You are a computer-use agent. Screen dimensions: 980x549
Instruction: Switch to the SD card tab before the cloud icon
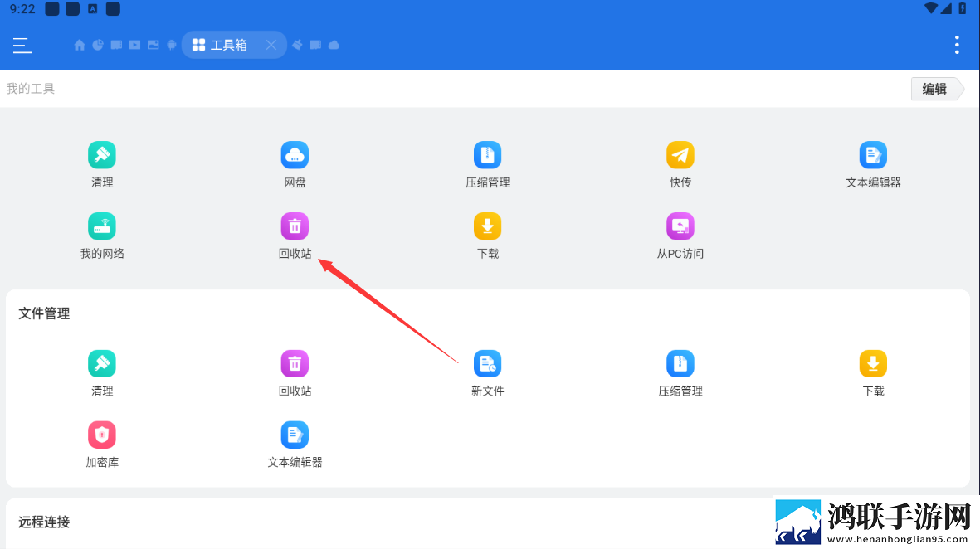(x=315, y=45)
